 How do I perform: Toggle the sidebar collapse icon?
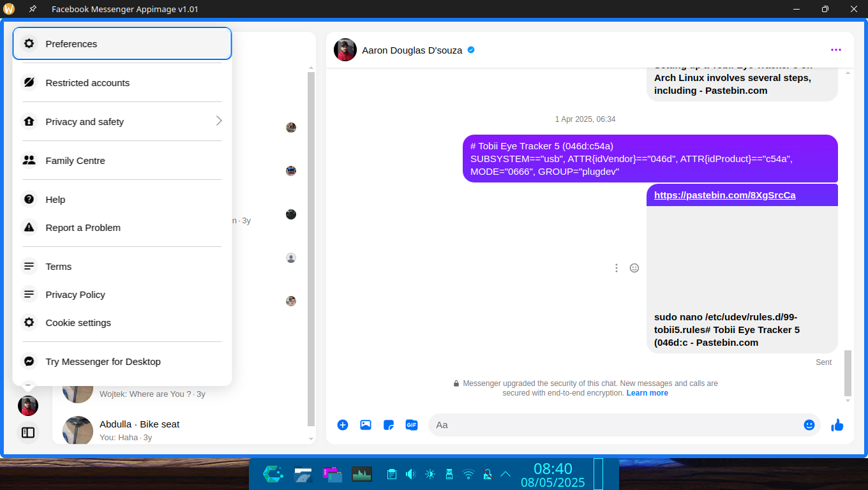point(28,433)
